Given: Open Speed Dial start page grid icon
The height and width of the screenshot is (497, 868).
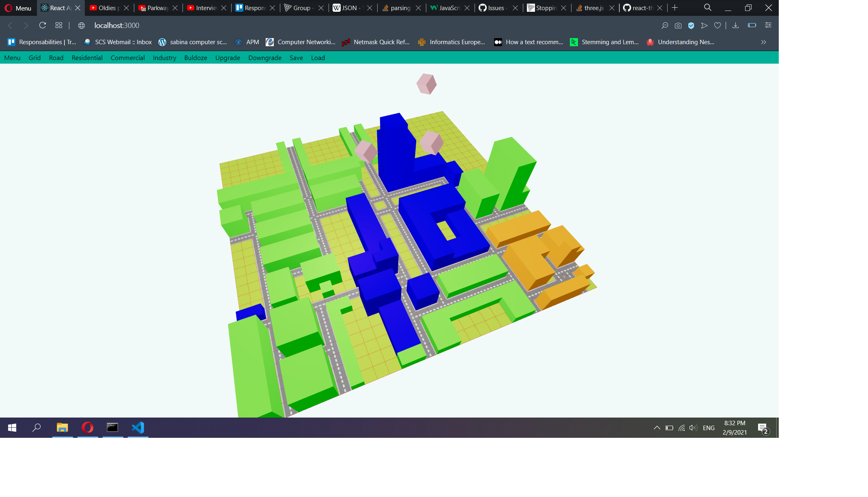Looking at the screenshot, I should pyautogui.click(x=59, y=25).
